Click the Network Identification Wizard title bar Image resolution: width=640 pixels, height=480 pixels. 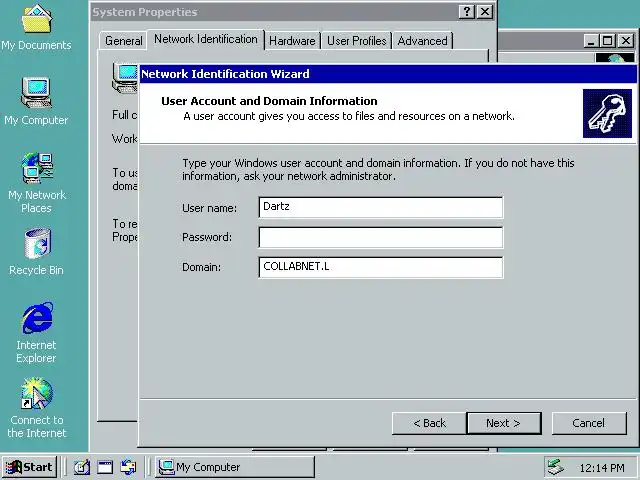pyautogui.click(x=388, y=74)
